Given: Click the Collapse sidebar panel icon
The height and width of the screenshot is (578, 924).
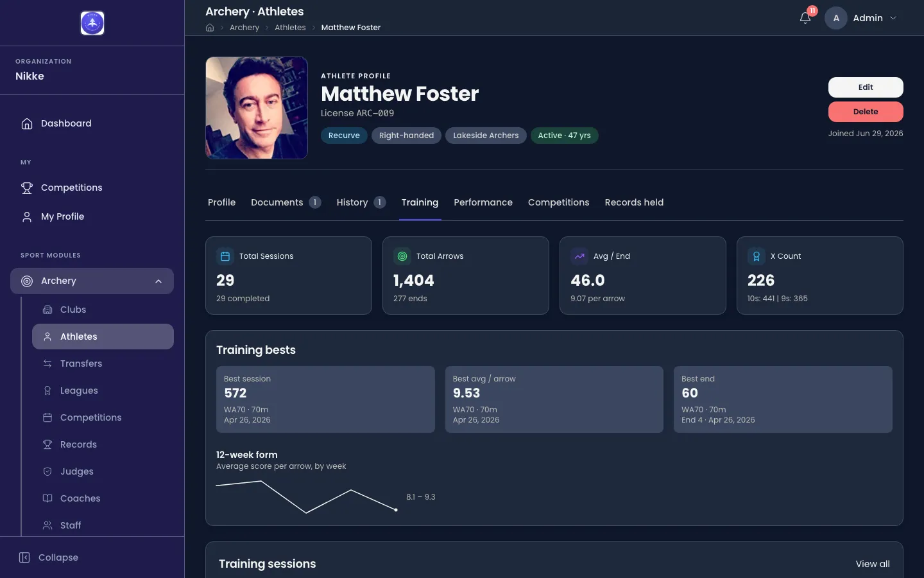Looking at the screenshot, I should (x=24, y=557).
